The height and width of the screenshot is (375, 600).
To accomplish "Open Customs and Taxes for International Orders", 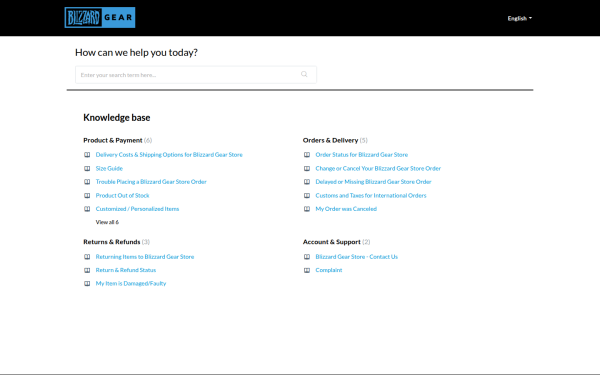I will (x=371, y=196).
